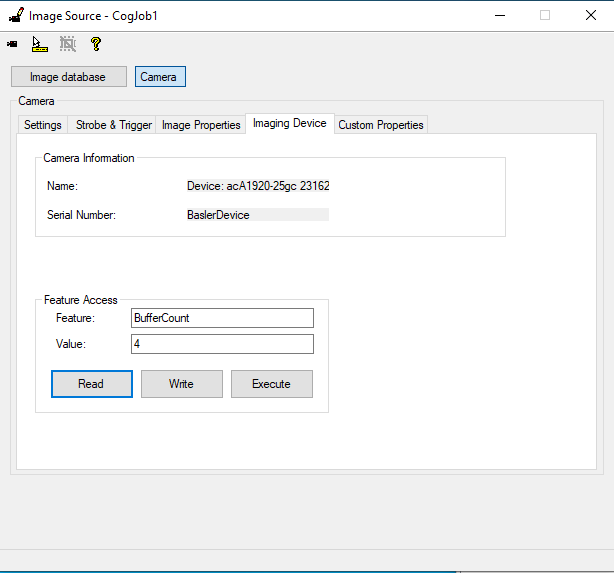
Task: Click the grayed-out region selection toolbar icon
Action: click(x=67, y=44)
